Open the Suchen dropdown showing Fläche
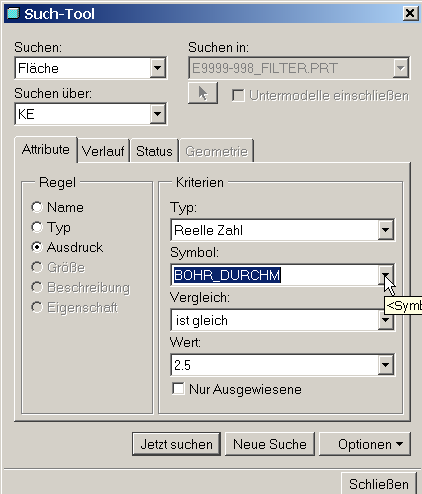The width and height of the screenshot is (422, 494). 157,68
